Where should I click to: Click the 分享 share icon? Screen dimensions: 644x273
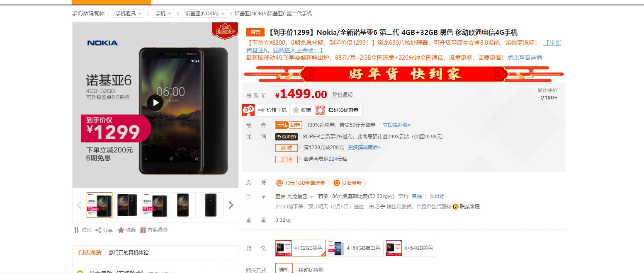pos(98,230)
